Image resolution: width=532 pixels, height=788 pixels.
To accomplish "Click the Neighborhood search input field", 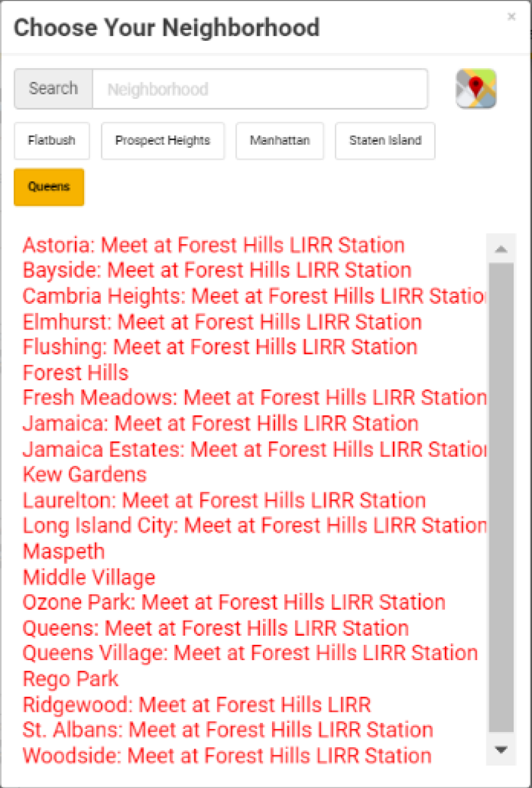I will (x=260, y=89).
